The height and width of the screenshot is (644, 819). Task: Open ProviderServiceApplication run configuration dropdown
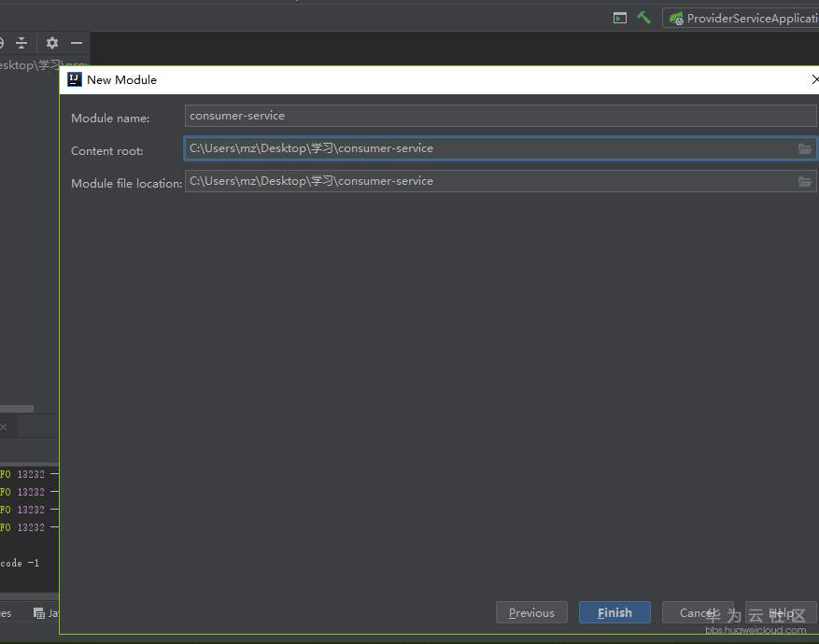point(743,19)
